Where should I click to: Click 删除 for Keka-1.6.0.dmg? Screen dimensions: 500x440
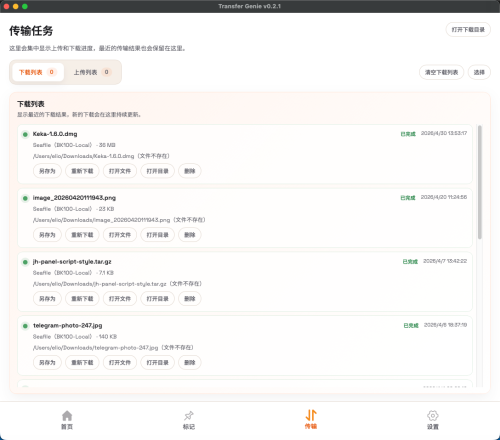(x=190, y=171)
